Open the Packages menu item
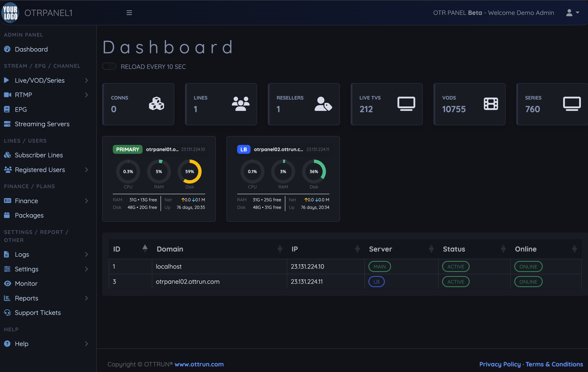 (29, 215)
